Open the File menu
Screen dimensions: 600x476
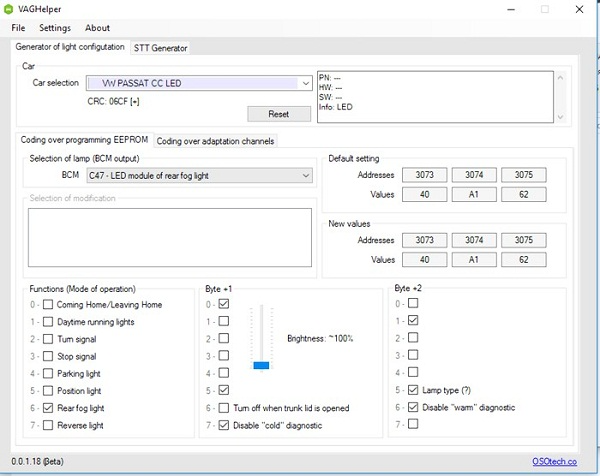click(x=18, y=28)
